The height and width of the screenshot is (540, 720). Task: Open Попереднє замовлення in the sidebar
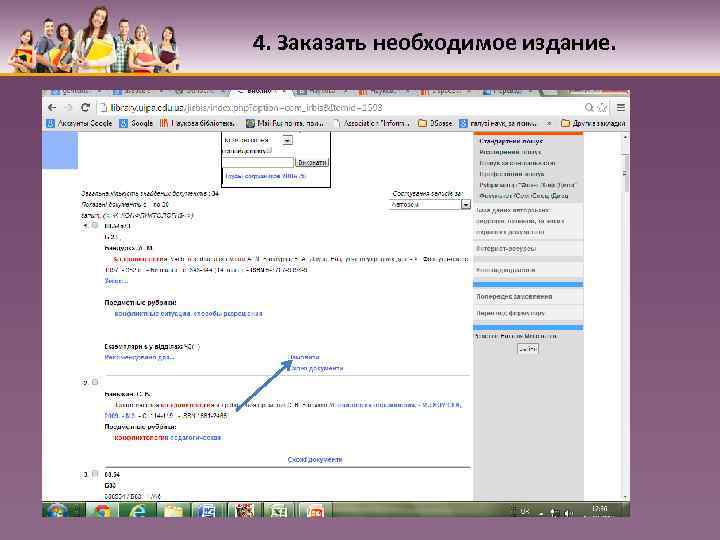pos(514,297)
